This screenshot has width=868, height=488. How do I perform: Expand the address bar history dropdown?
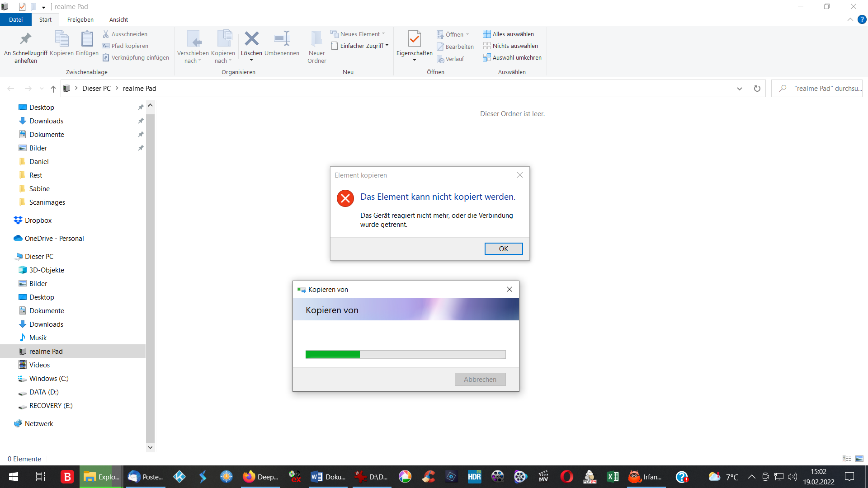coord(740,89)
